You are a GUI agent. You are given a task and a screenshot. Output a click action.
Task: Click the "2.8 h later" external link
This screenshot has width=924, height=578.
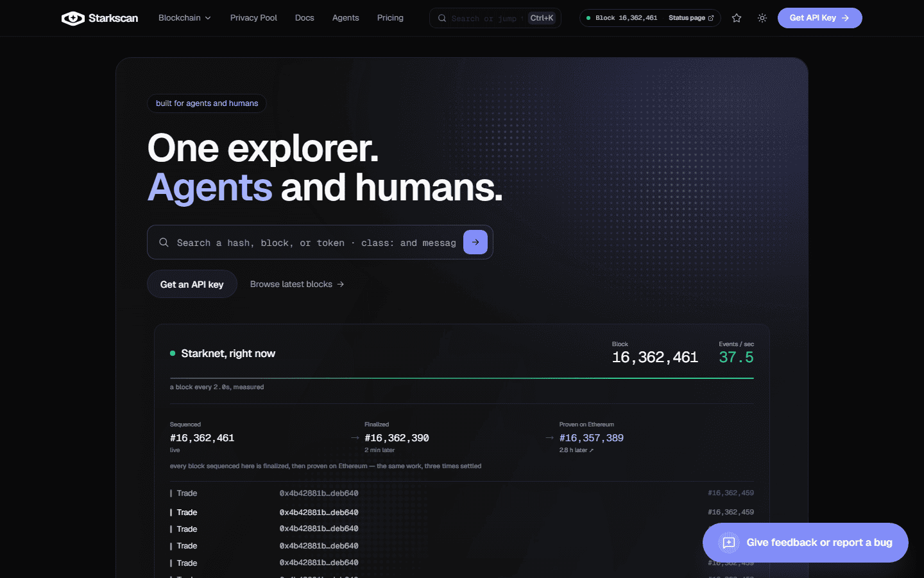576,450
